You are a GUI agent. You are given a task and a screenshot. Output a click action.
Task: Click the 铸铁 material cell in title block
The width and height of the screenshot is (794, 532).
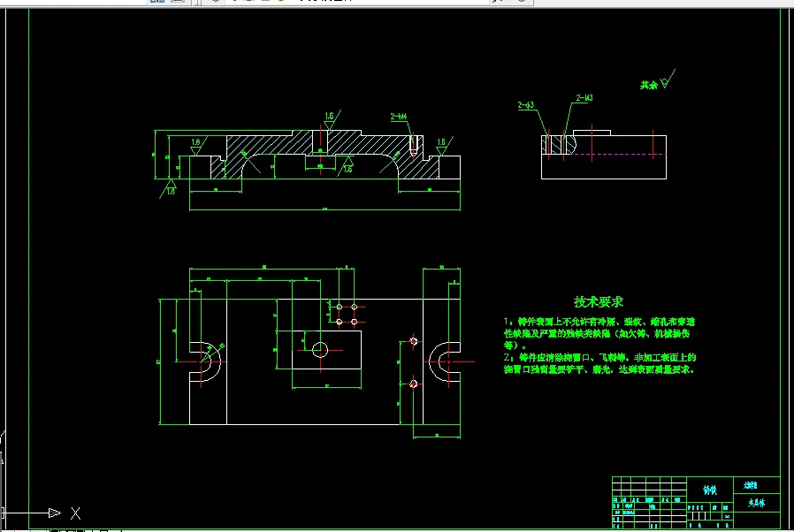pos(710,490)
